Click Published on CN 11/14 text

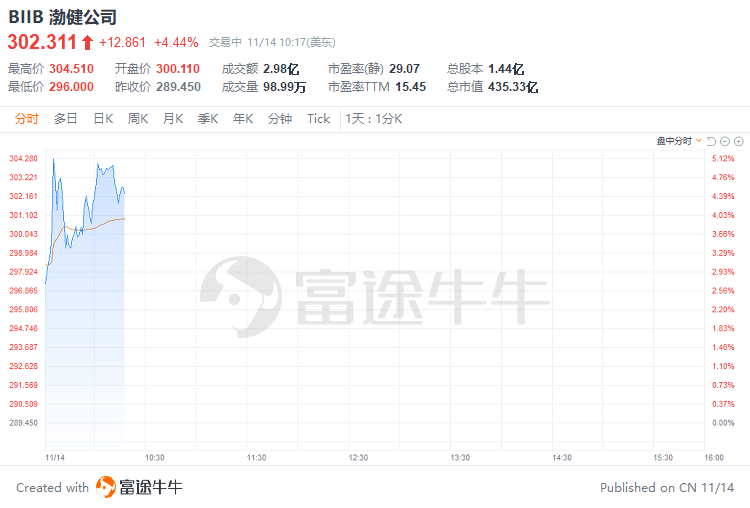667,487
